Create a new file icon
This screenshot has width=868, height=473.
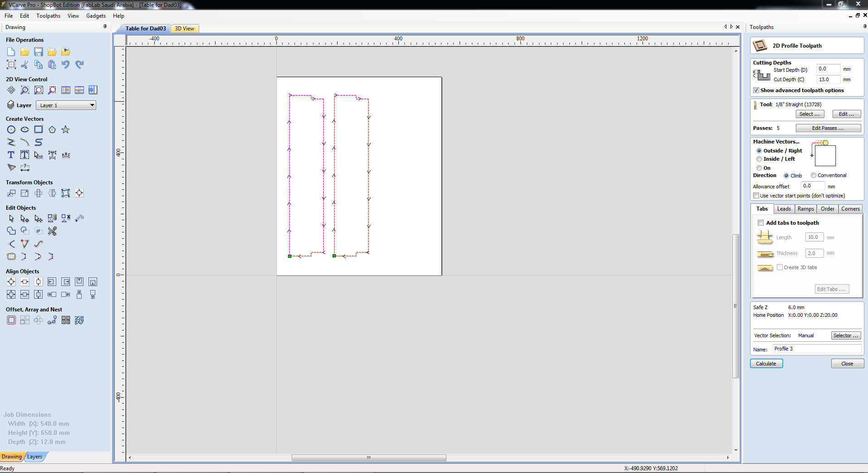pos(11,52)
